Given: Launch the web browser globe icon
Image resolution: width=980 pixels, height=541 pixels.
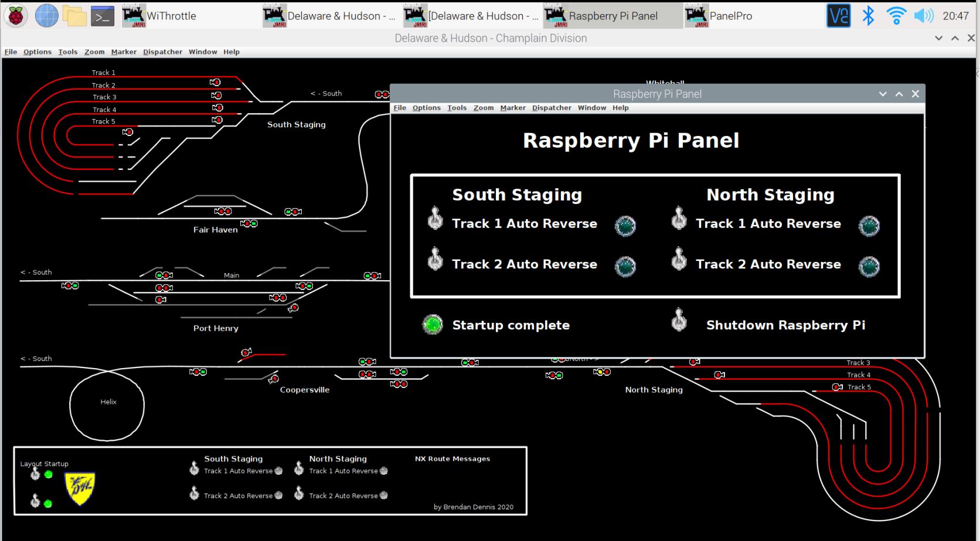Looking at the screenshot, I should [x=46, y=16].
